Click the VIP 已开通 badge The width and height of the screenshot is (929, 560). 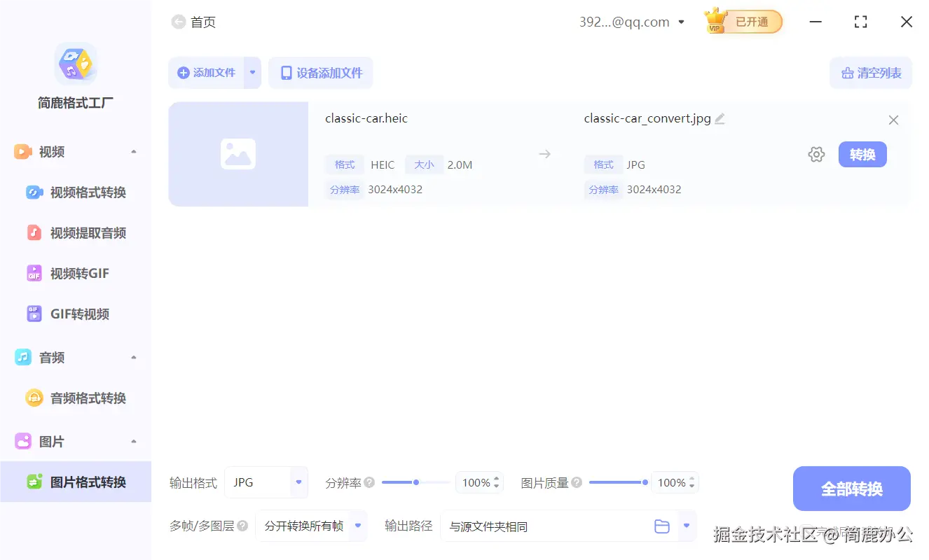click(x=743, y=21)
